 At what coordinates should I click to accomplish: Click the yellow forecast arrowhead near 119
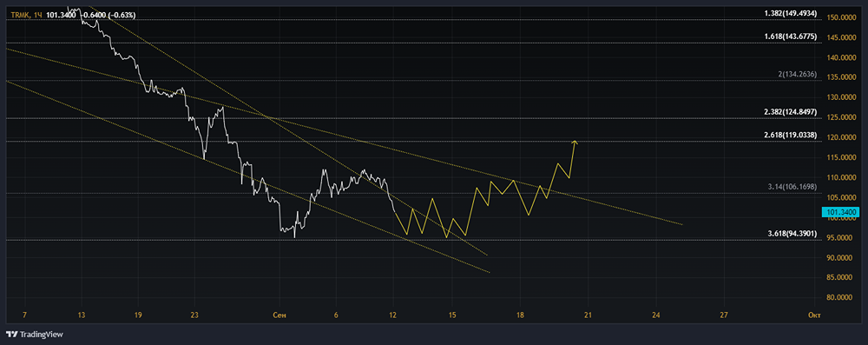[575, 143]
